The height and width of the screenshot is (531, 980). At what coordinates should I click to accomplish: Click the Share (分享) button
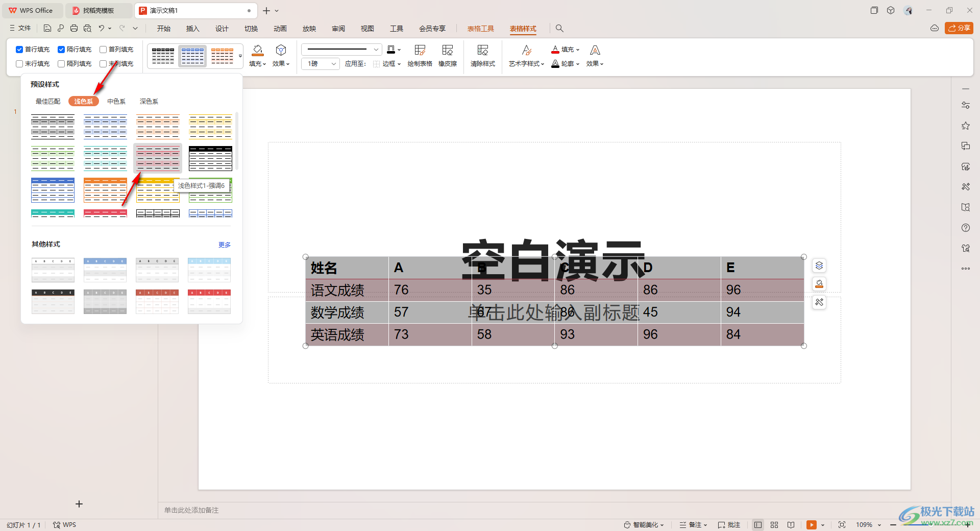(x=959, y=28)
